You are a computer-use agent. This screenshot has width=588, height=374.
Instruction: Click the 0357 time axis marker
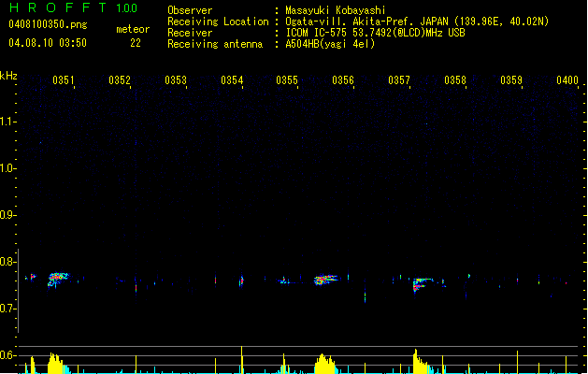399,80
